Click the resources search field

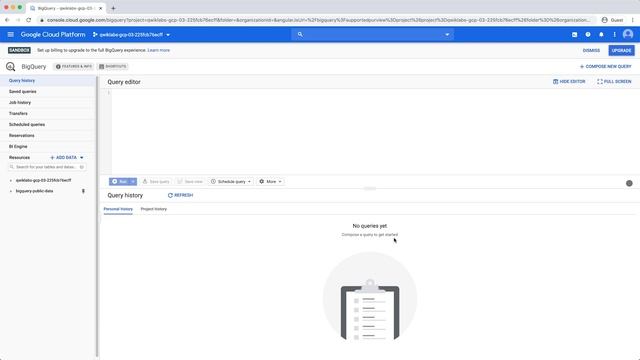pyautogui.click(x=46, y=167)
